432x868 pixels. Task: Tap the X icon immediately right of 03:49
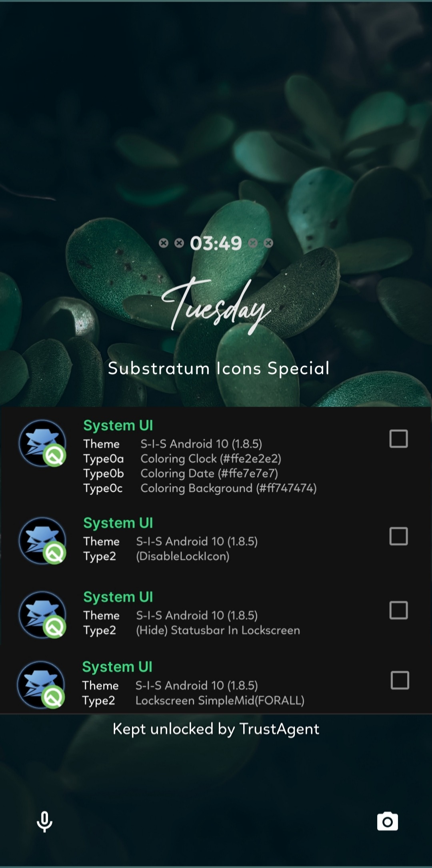[253, 243]
